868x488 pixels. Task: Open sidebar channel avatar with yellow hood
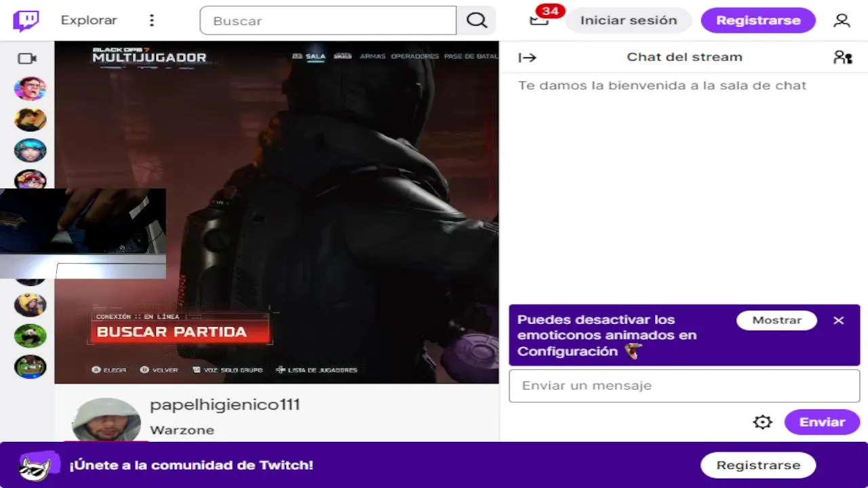31,305
